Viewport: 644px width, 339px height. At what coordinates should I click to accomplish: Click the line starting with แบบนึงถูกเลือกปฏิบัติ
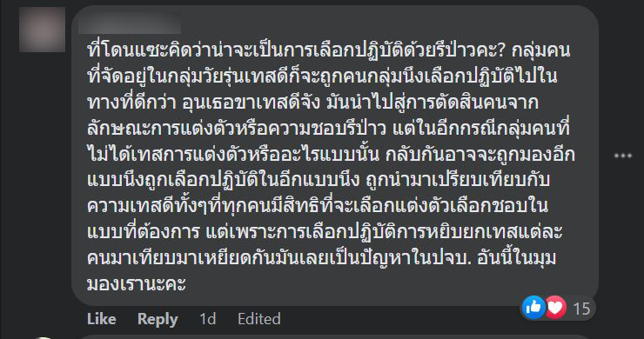click(319, 180)
